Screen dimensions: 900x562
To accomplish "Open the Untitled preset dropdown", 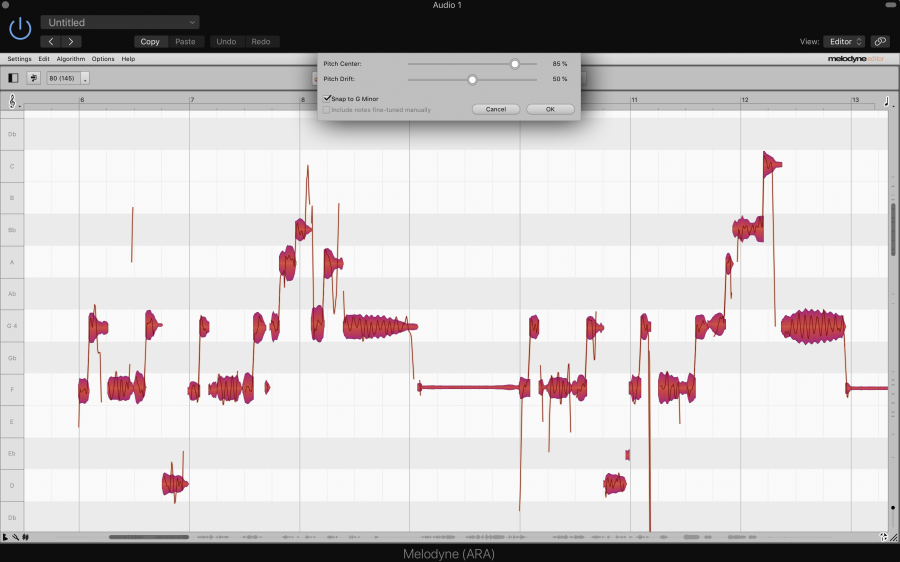I will (x=120, y=22).
